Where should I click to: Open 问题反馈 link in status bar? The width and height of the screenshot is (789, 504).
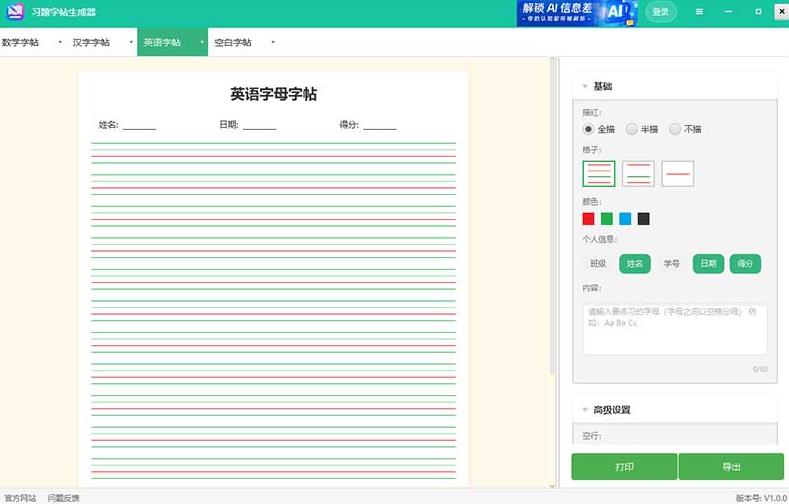tap(63, 498)
